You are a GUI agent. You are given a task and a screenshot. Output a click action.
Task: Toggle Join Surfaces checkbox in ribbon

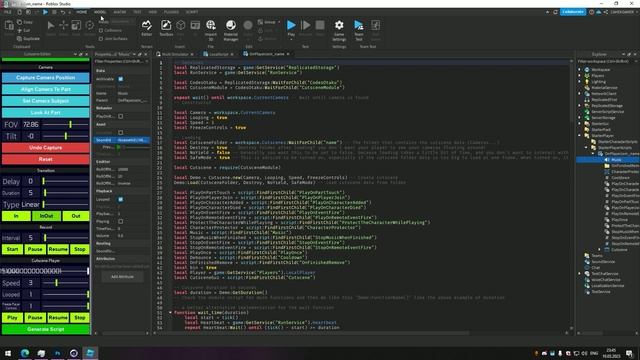pos(101,39)
